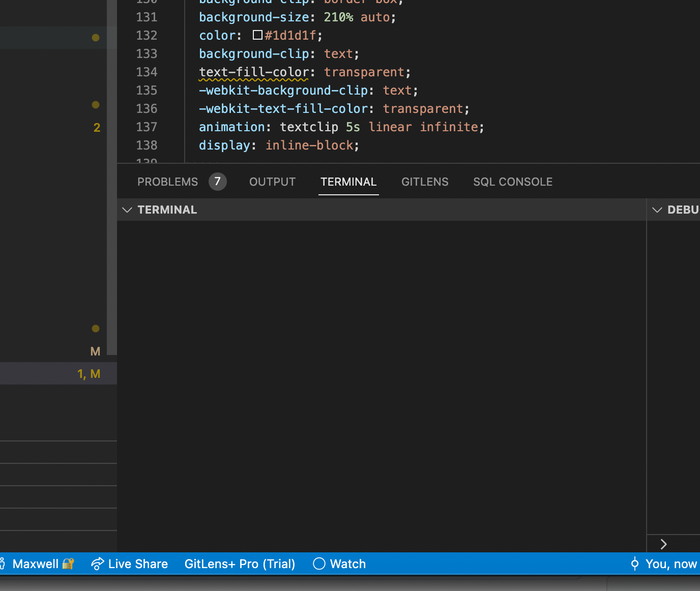Open the GitLens tab
The image size is (700, 591).
click(x=425, y=182)
